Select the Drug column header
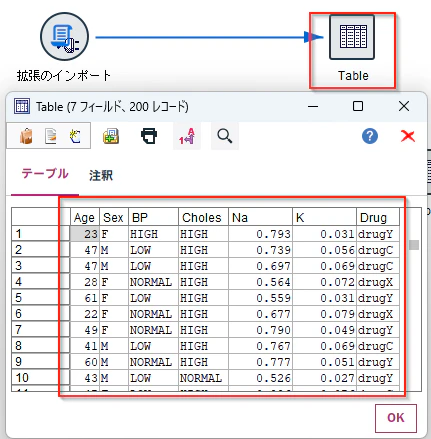This screenshot has height=439, width=431. pos(378,217)
